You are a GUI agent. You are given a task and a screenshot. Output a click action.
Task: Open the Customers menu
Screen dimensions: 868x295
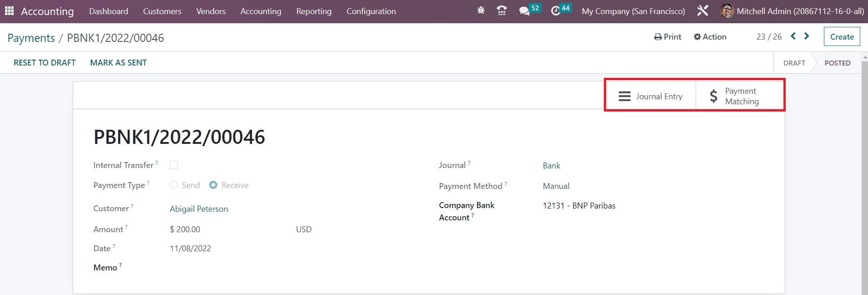(162, 11)
